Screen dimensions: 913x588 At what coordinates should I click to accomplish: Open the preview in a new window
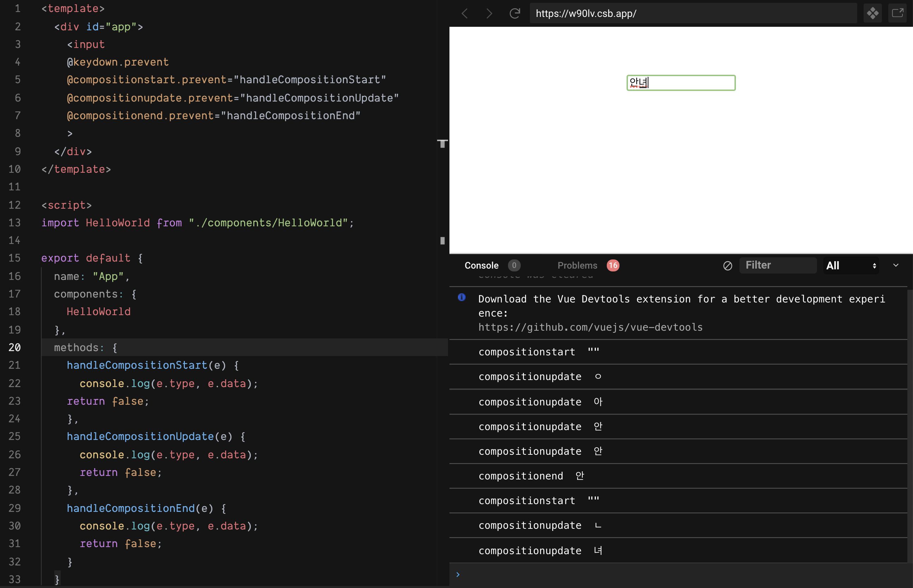[x=897, y=14]
